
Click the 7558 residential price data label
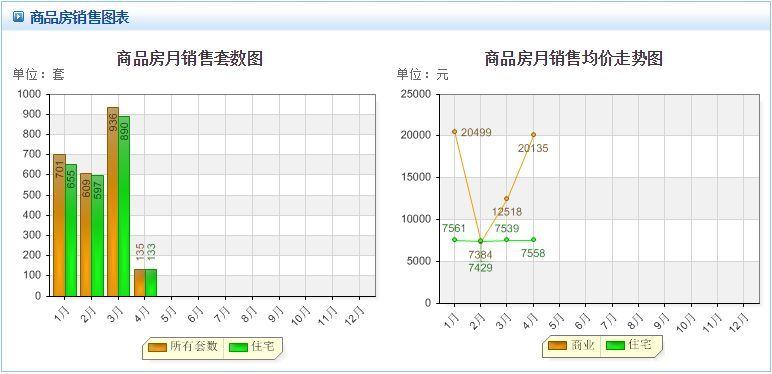point(533,253)
